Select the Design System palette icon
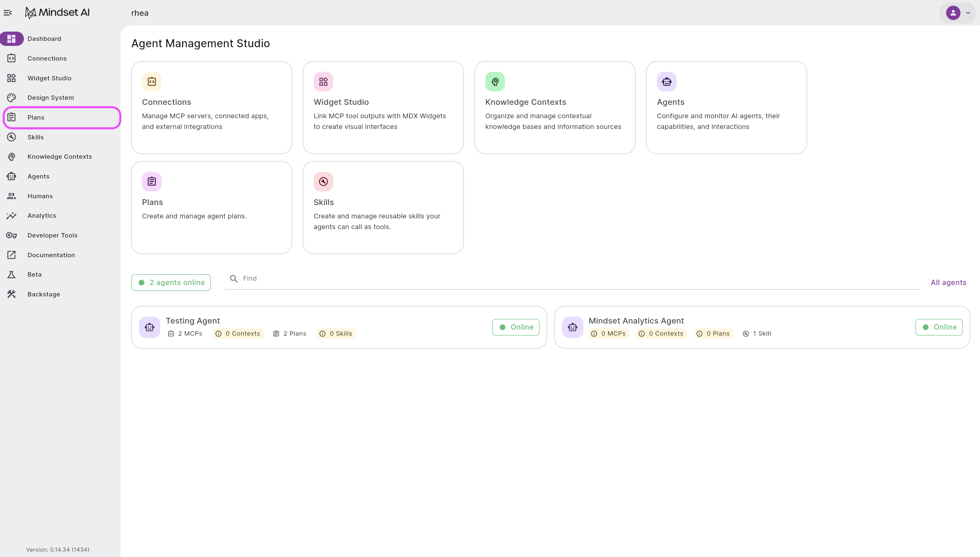980x557 pixels. tap(11, 97)
